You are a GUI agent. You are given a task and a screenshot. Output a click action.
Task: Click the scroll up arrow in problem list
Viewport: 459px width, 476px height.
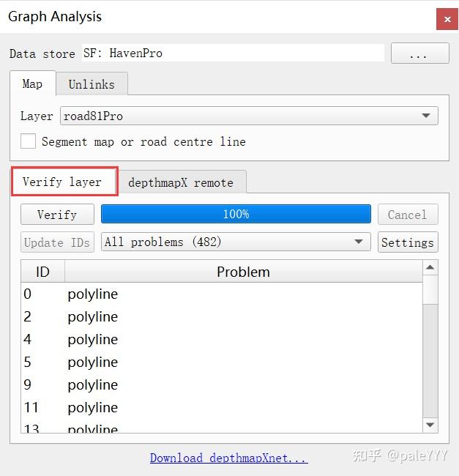430,268
